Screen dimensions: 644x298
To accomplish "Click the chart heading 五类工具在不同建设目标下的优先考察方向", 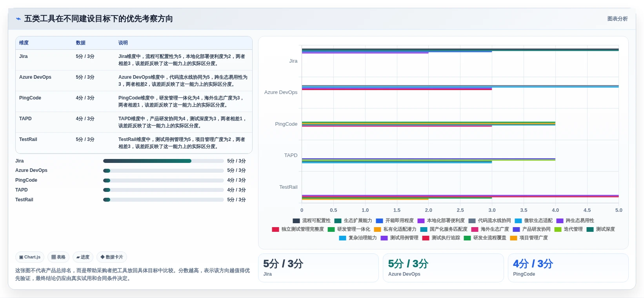I will pos(98,19).
